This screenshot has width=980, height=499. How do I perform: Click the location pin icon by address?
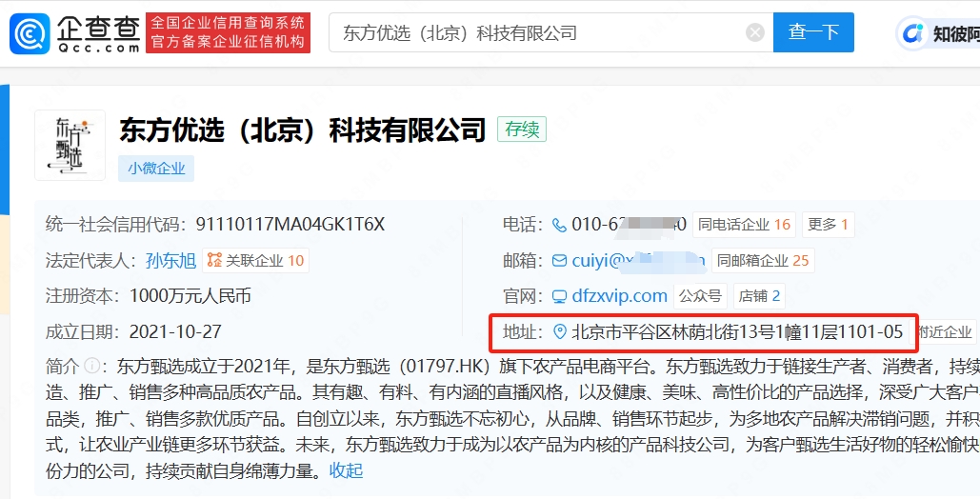tap(560, 332)
